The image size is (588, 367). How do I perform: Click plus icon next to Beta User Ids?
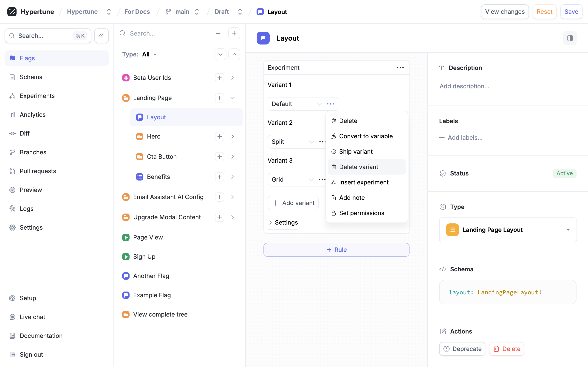pyautogui.click(x=219, y=78)
